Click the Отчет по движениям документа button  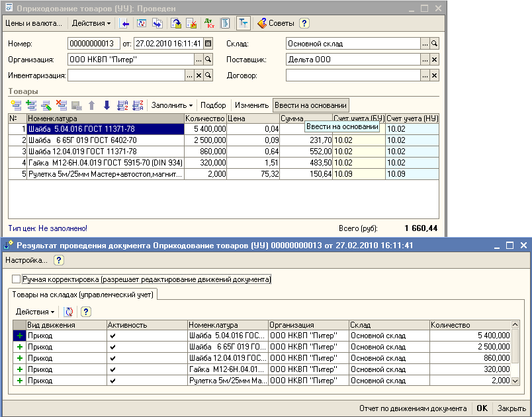(413, 408)
